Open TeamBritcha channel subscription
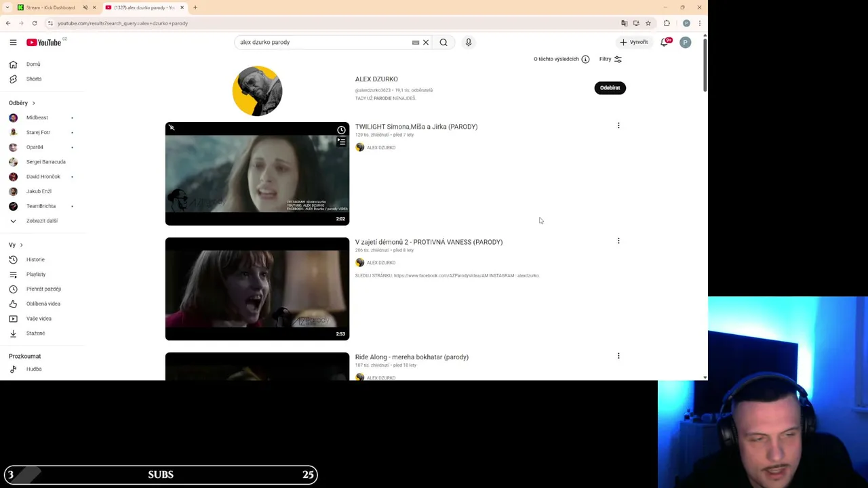The image size is (868, 488). (x=42, y=206)
